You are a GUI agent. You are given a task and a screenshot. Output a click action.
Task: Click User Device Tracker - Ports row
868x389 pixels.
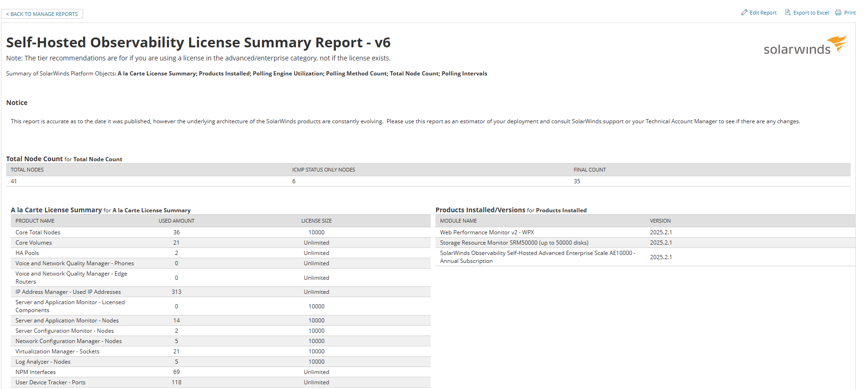coord(221,382)
